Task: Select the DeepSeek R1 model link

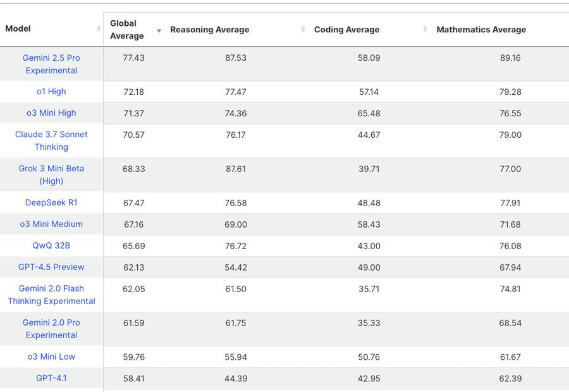Action: pos(51,203)
